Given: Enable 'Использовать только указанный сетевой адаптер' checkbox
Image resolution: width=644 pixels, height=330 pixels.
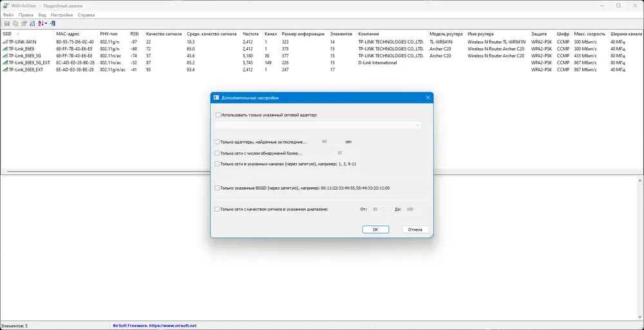Looking at the screenshot, I should 218,115.
